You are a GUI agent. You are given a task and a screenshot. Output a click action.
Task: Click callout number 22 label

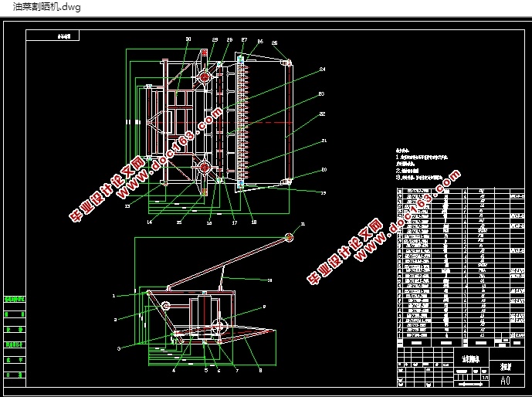click(323, 114)
